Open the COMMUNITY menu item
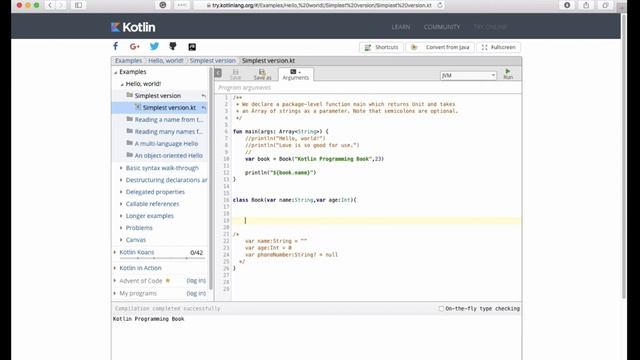Image resolution: width=640 pixels, height=360 pixels. (442, 27)
